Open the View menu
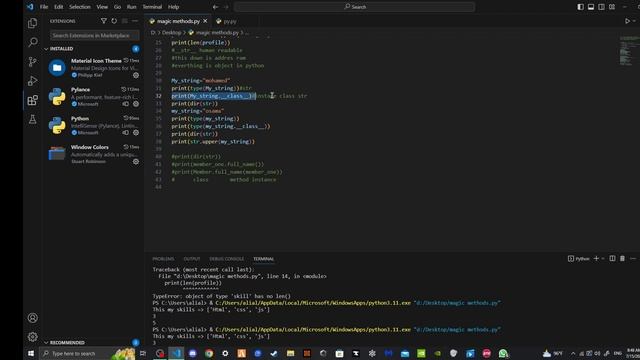This screenshot has height=360, width=640. tap(102, 7)
